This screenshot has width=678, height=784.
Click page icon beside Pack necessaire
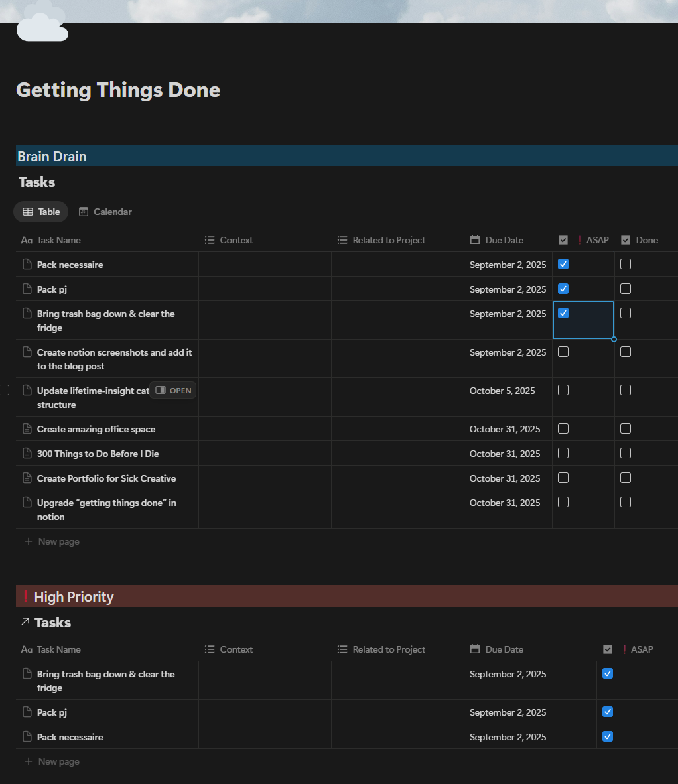coord(27,265)
